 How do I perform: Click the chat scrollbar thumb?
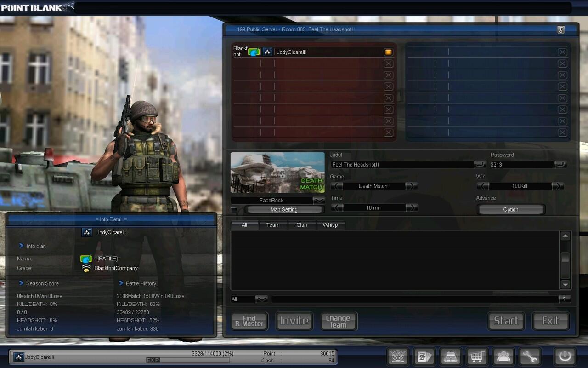565,259
